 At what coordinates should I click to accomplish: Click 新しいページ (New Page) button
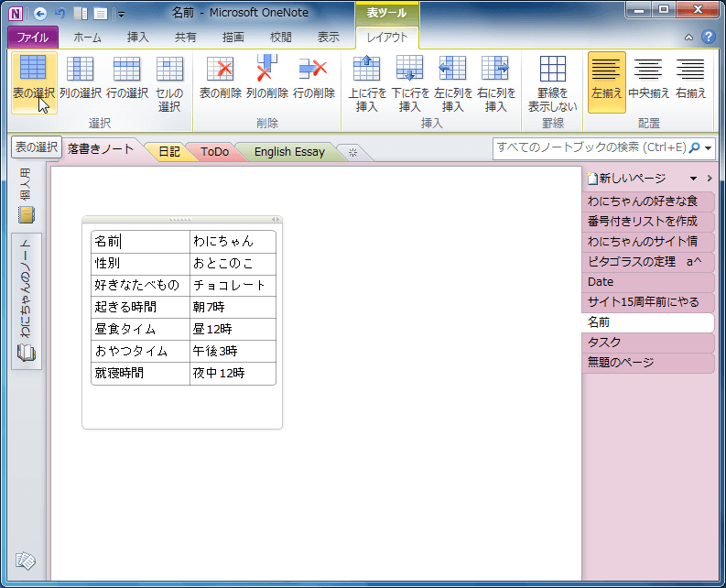(x=626, y=179)
